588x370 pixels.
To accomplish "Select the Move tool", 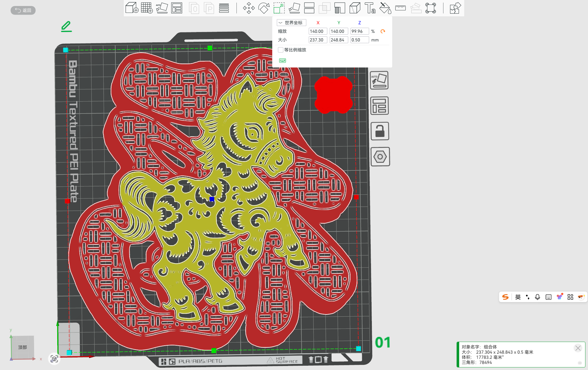I will 249,8.
